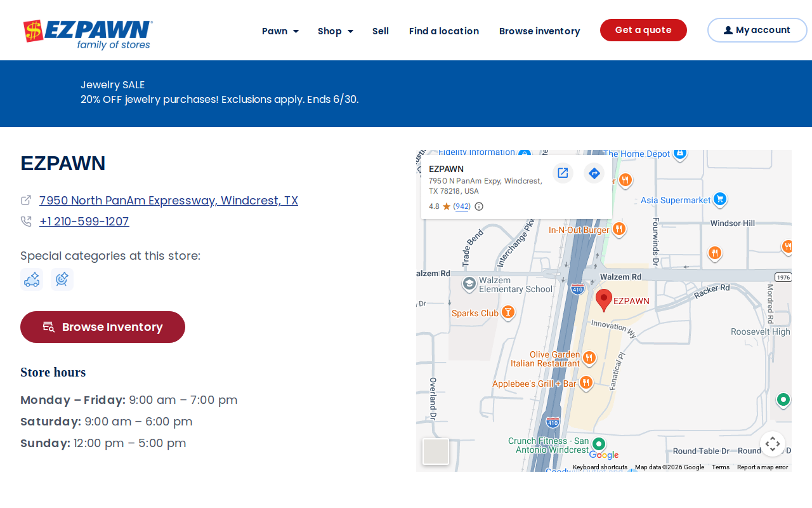This screenshot has height=508, width=812.
Task: Switch map to satellite view thumbnail
Action: 436,451
